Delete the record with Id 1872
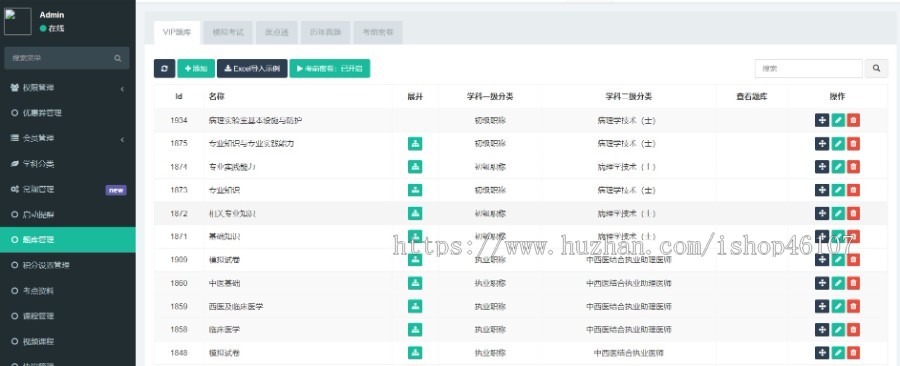 pyautogui.click(x=854, y=213)
